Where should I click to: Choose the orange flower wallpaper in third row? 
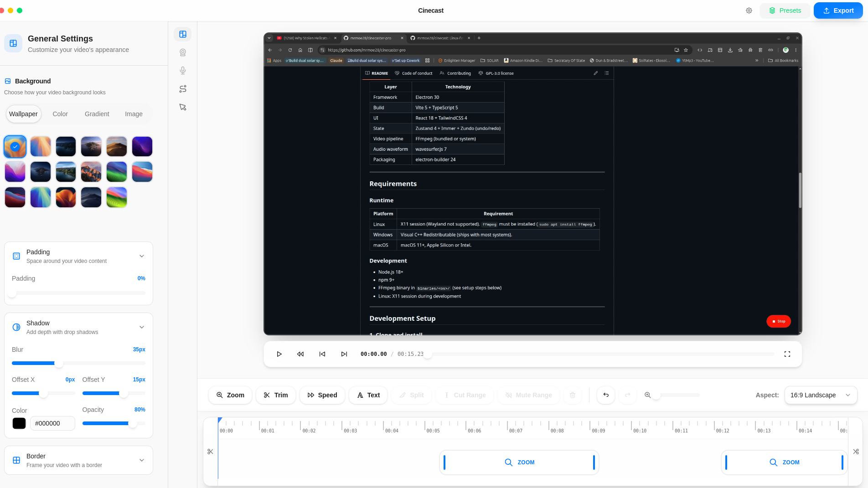66,198
